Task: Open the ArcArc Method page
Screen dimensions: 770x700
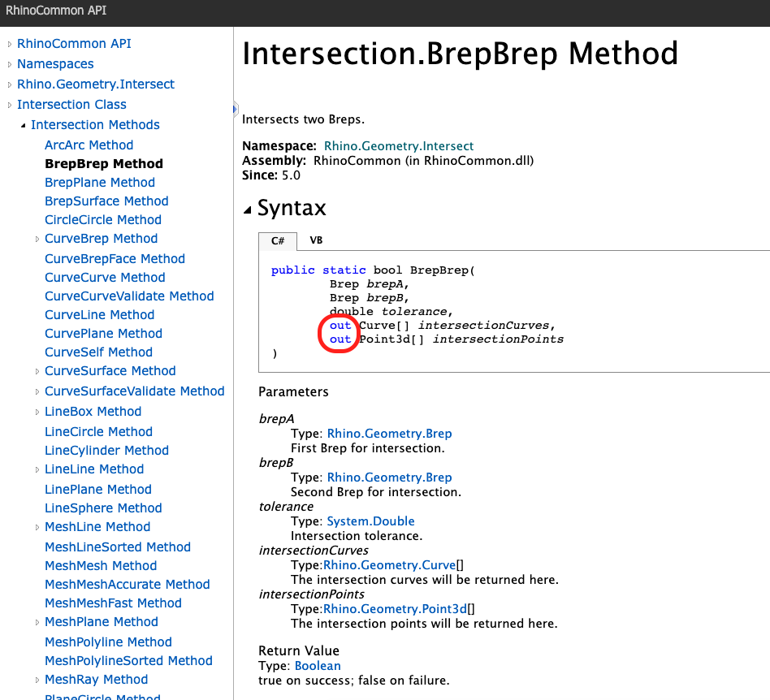Action: [x=89, y=145]
